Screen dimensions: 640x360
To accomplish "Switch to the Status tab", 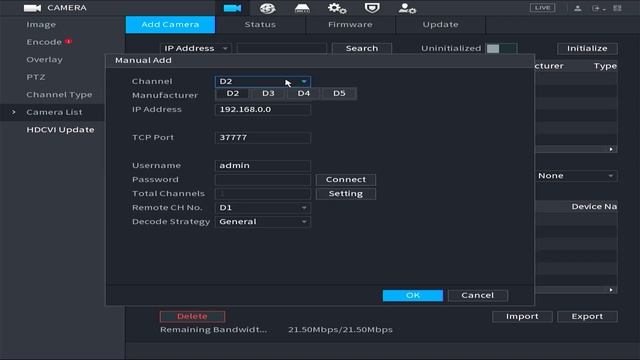I will click(260, 24).
